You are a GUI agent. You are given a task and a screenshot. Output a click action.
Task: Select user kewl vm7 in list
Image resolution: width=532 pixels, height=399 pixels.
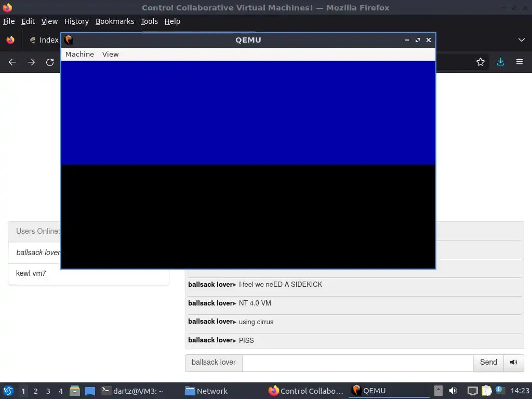click(x=88, y=273)
